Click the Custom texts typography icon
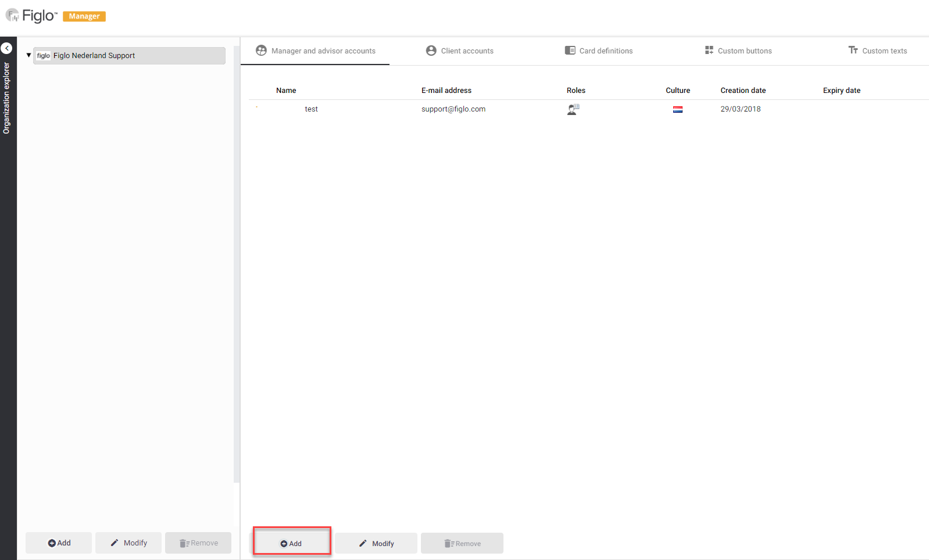The height and width of the screenshot is (560, 929). (853, 51)
